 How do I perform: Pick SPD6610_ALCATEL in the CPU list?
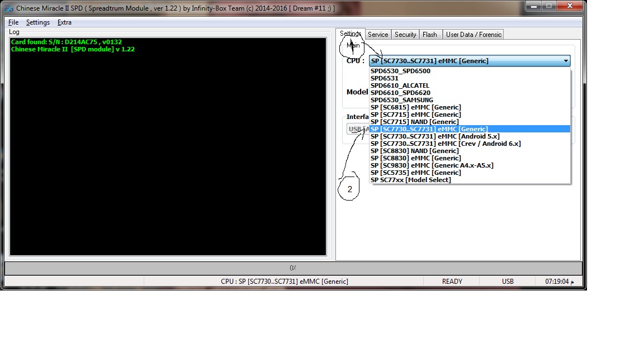click(470, 85)
